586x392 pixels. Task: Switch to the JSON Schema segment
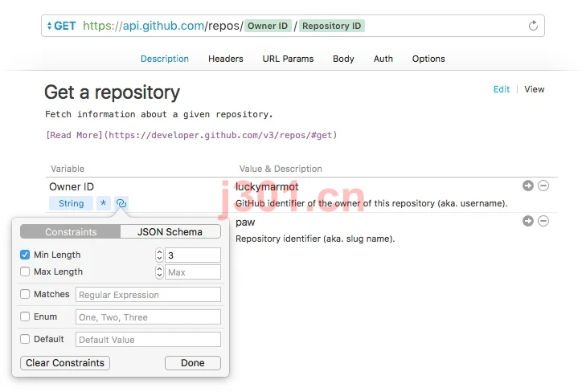(x=170, y=232)
